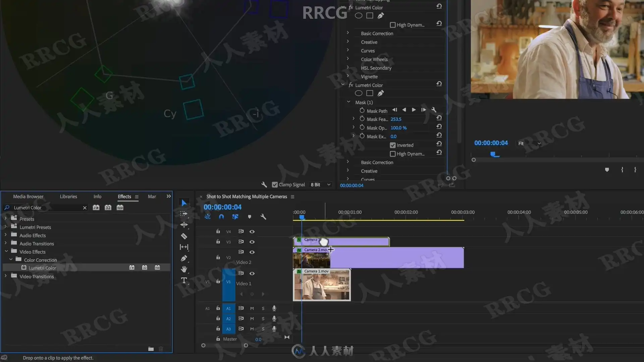The image size is (644, 362).
Task: Select the Pen tool in toolbar
Action: (x=184, y=258)
